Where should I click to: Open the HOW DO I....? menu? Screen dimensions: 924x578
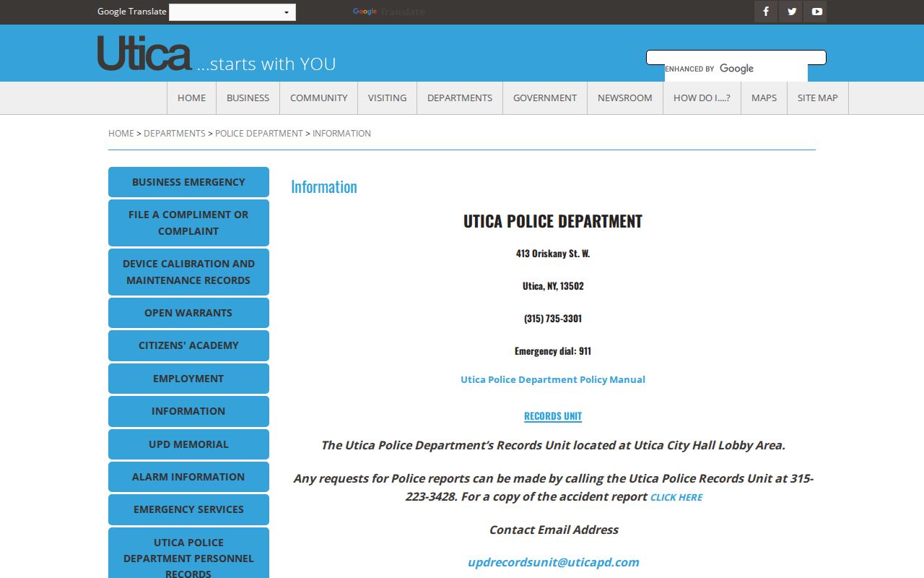[x=702, y=98]
